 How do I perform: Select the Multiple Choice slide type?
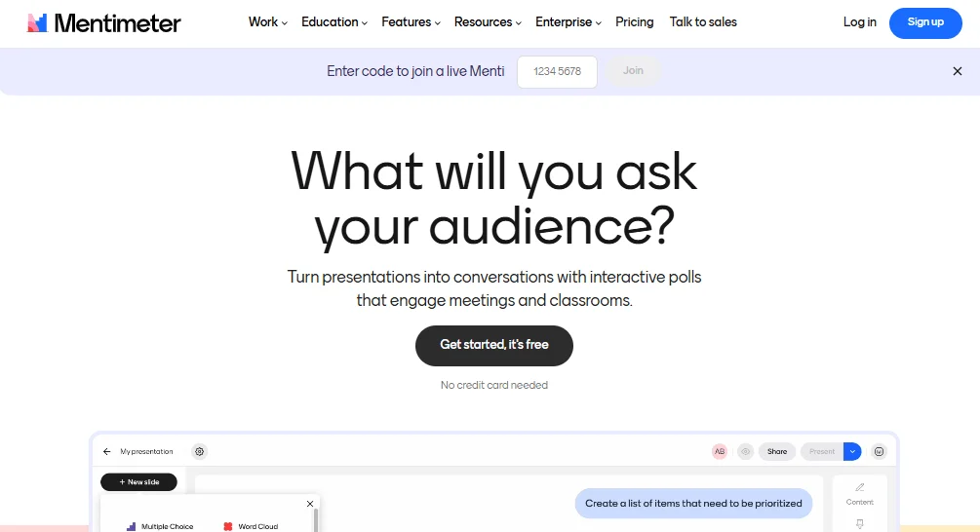click(x=160, y=526)
